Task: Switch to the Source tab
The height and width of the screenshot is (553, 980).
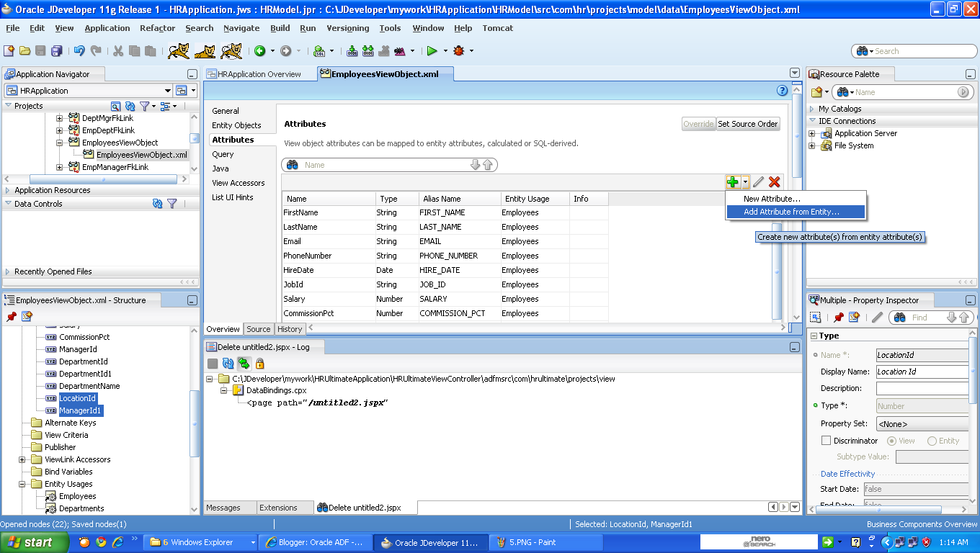Action: (259, 329)
